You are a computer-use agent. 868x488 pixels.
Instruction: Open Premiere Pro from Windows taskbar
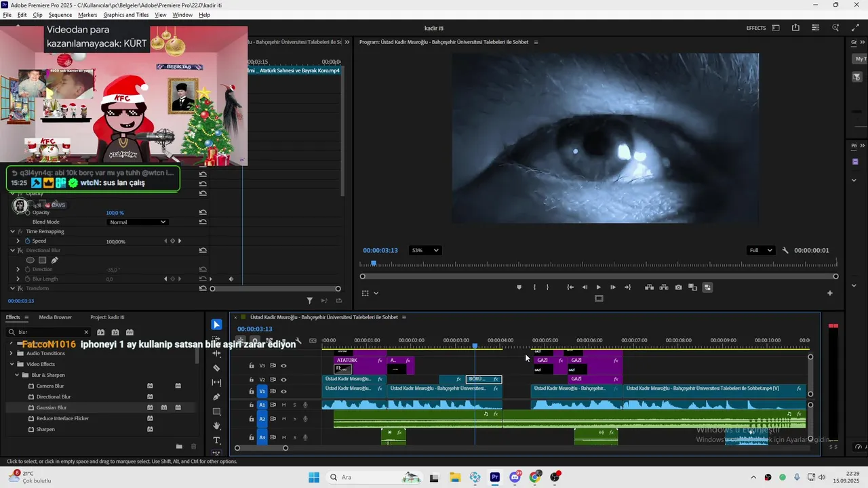495,477
